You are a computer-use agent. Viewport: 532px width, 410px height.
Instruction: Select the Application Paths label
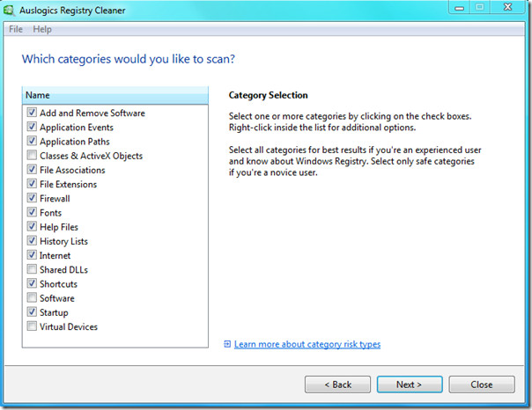(75, 142)
